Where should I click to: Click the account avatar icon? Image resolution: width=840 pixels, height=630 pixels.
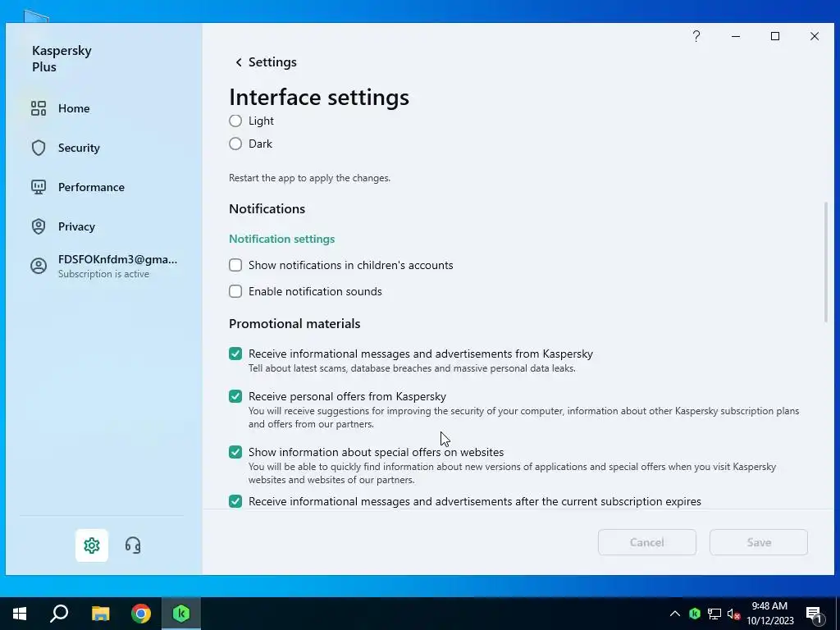pos(39,266)
